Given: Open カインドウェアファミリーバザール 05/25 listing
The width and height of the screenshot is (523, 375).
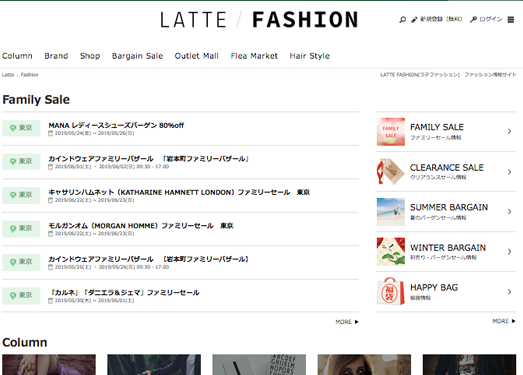Looking at the screenshot, I should coord(149,259).
